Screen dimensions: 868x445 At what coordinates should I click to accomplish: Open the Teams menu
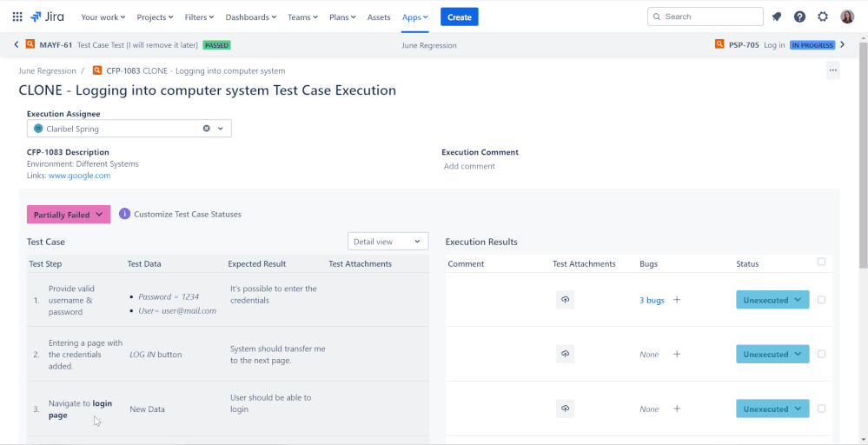pyautogui.click(x=303, y=17)
